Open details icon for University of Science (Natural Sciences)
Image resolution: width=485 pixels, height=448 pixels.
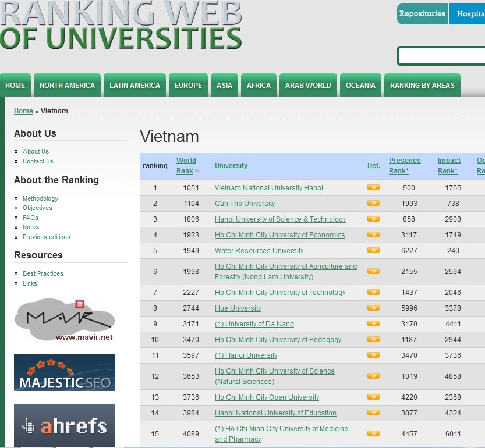pos(373,376)
